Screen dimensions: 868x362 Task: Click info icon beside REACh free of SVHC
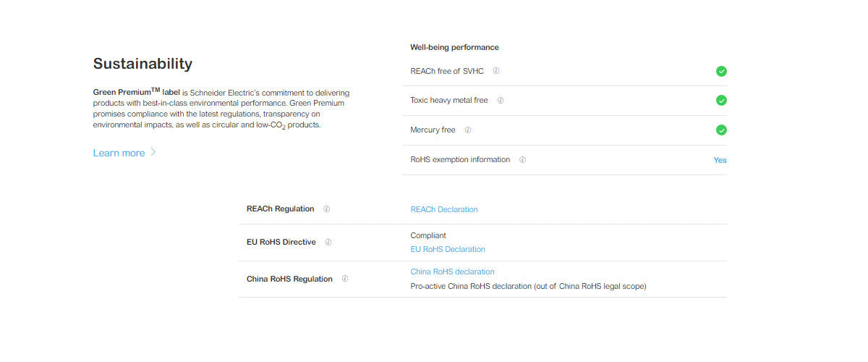coord(496,71)
